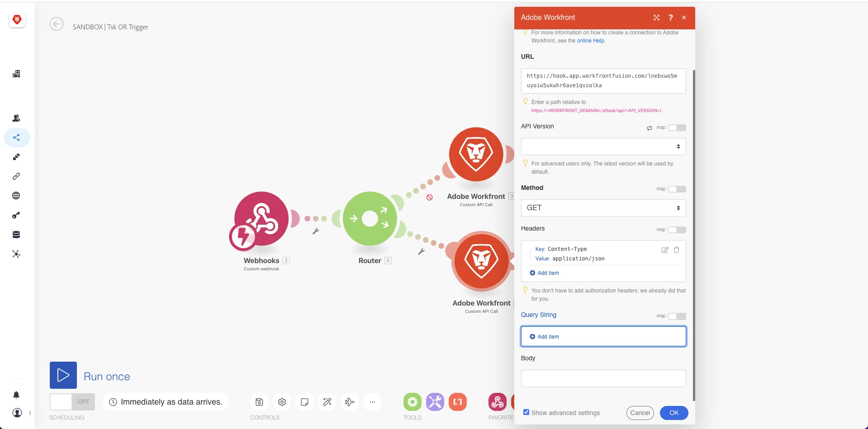
Task: Open the Keys icon in sidebar
Action: (16, 215)
